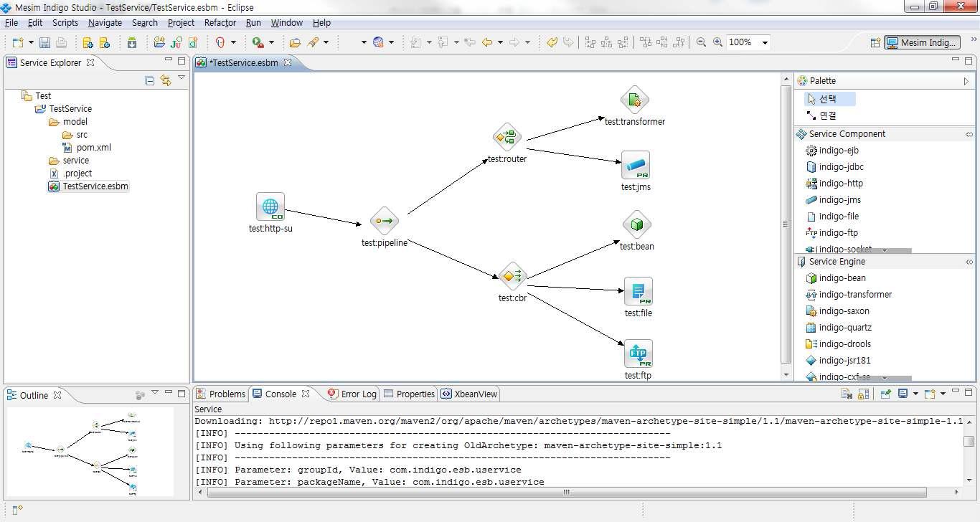Open the Open Console dropdown arrow

pos(943,394)
